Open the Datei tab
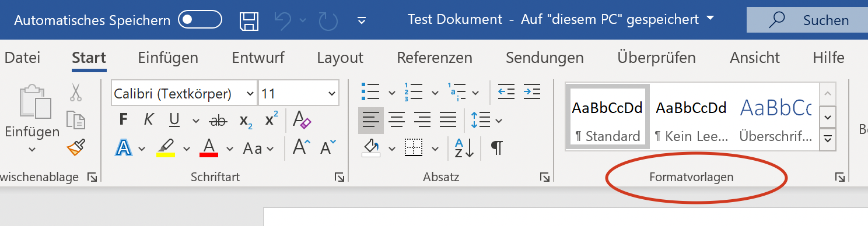The image size is (868, 226). [x=22, y=58]
